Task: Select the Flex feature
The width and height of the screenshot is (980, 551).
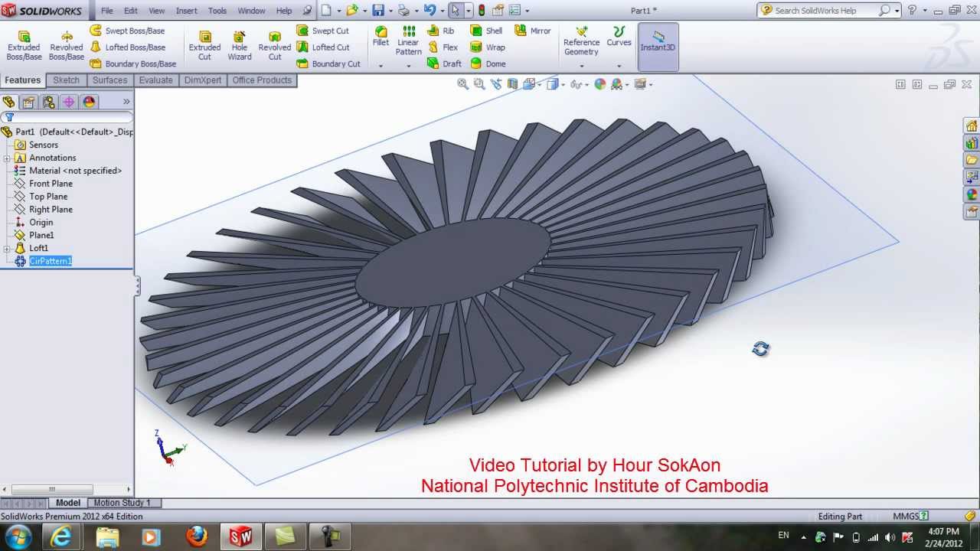Action: coord(442,47)
